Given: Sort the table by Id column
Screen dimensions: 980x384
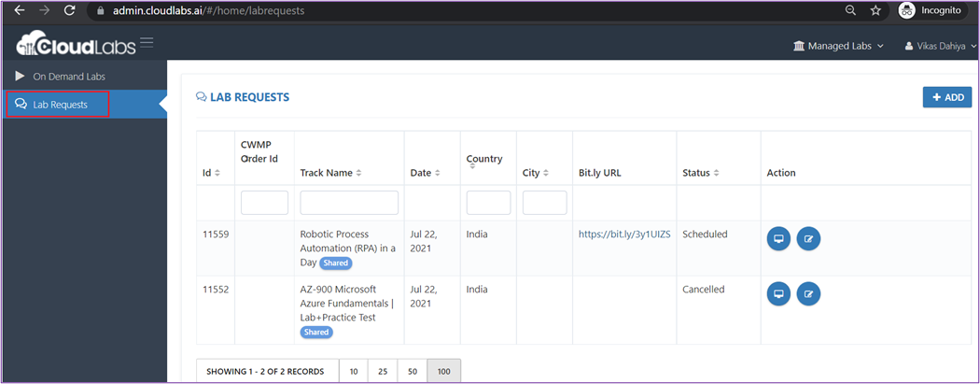Looking at the screenshot, I should tap(211, 173).
